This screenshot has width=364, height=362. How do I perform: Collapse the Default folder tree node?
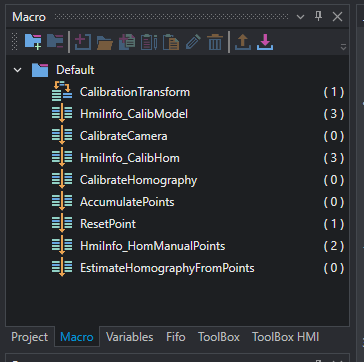click(x=17, y=70)
